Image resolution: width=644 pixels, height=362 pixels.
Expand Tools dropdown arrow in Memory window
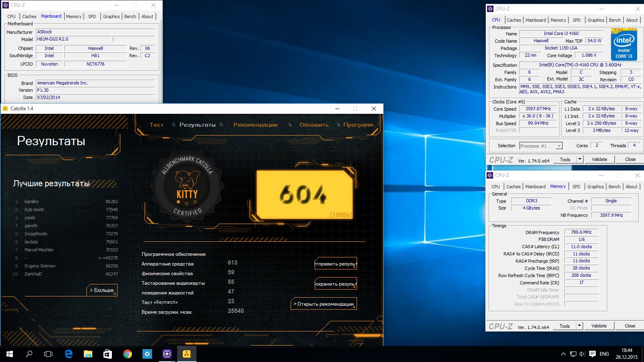579,326
